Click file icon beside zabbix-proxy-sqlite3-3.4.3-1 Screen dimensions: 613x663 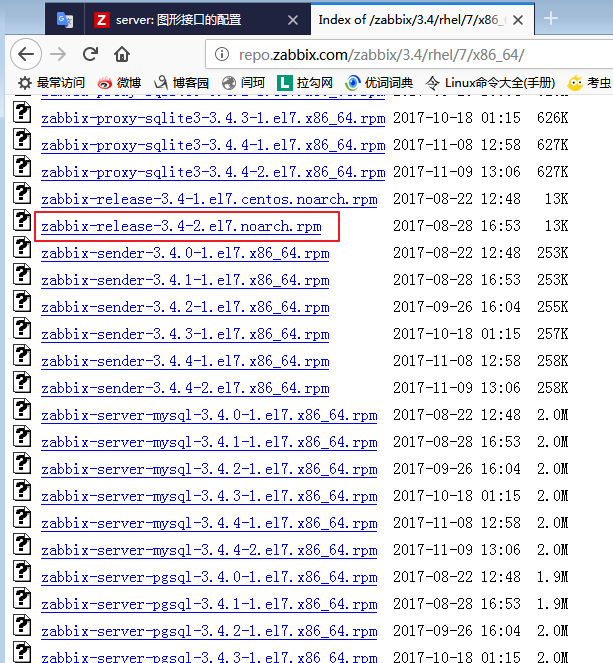tap(22, 112)
